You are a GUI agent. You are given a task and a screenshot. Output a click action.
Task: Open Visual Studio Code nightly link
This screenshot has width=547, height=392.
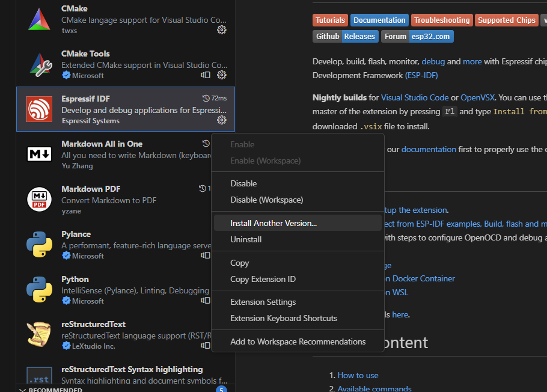(414, 98)
